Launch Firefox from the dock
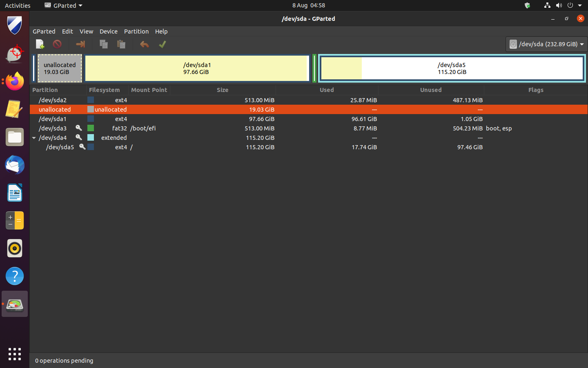The height and width of the screenshot is (368, 588). point(15,81)
